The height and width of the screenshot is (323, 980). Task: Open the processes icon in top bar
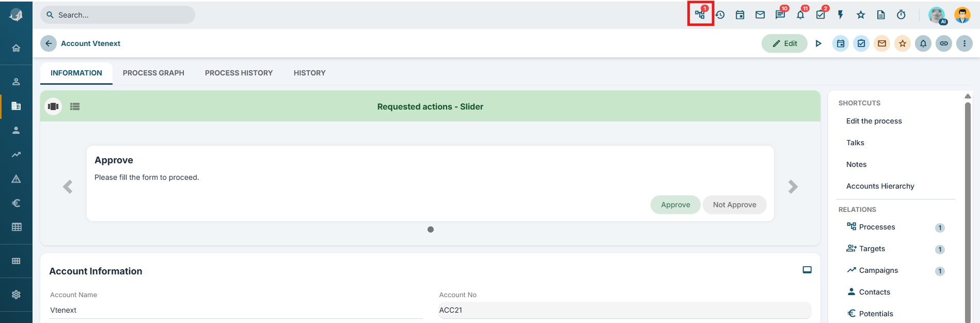(x=700, y=14)
